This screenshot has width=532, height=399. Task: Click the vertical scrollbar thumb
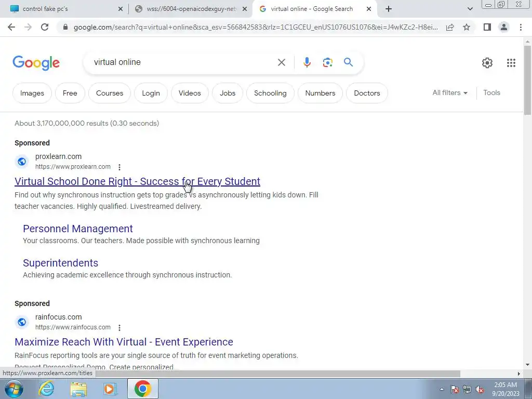527,80
